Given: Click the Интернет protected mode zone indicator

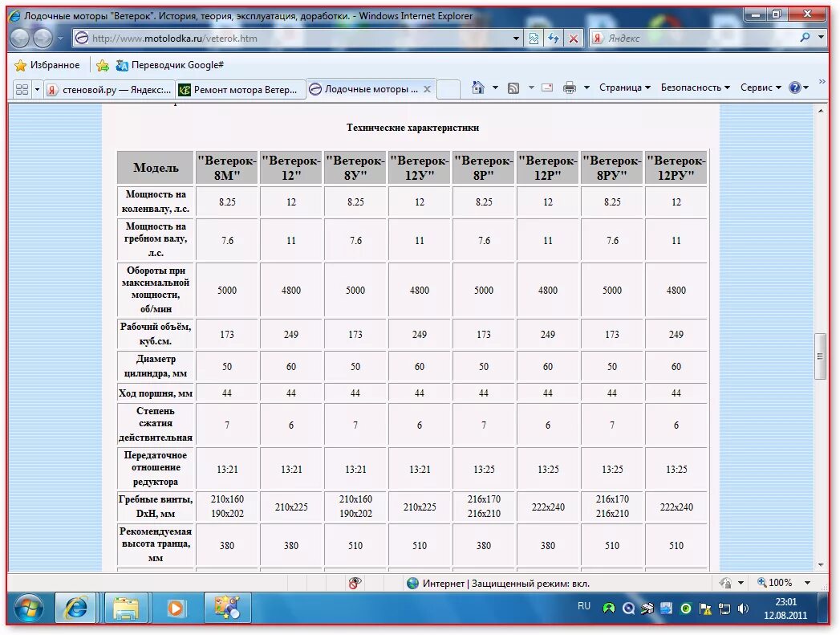Looking at the screenshot, I should pos(498,583).
